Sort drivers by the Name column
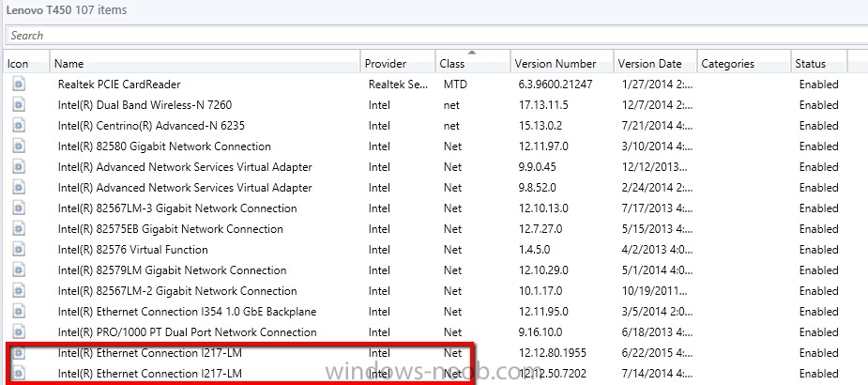Viewport: 868px width, 385px height. 205,63
